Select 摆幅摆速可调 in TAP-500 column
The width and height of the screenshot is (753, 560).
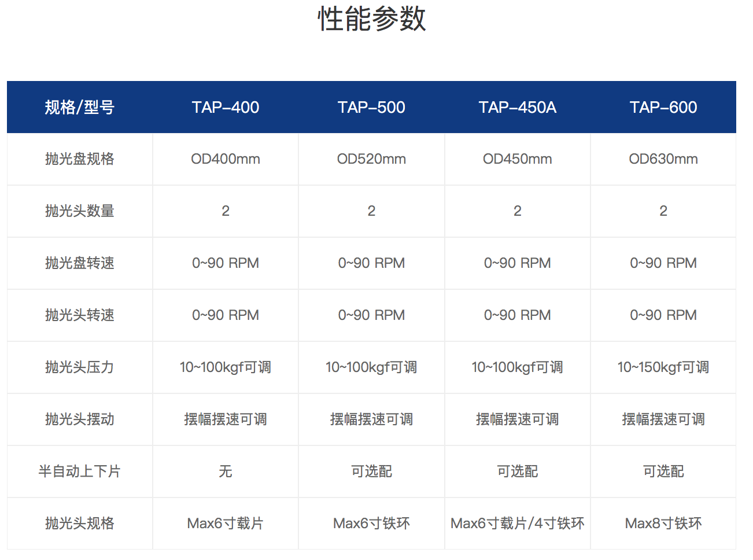point(371,419)
